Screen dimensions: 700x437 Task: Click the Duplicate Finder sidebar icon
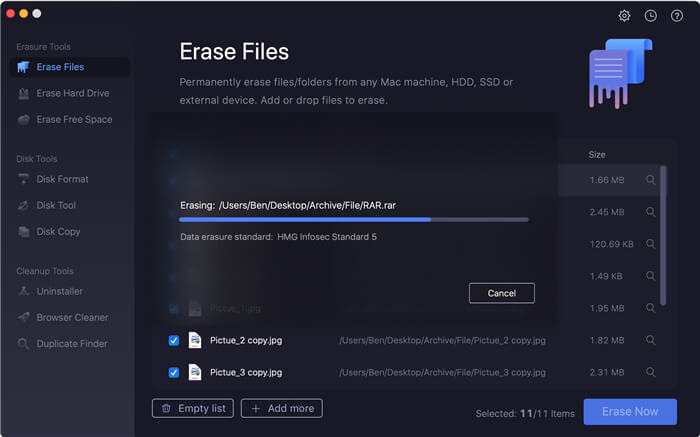[23, 344]
